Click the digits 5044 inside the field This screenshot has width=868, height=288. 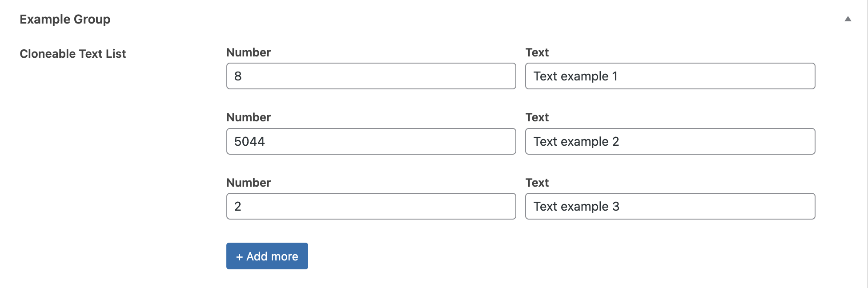coord(249,141)
